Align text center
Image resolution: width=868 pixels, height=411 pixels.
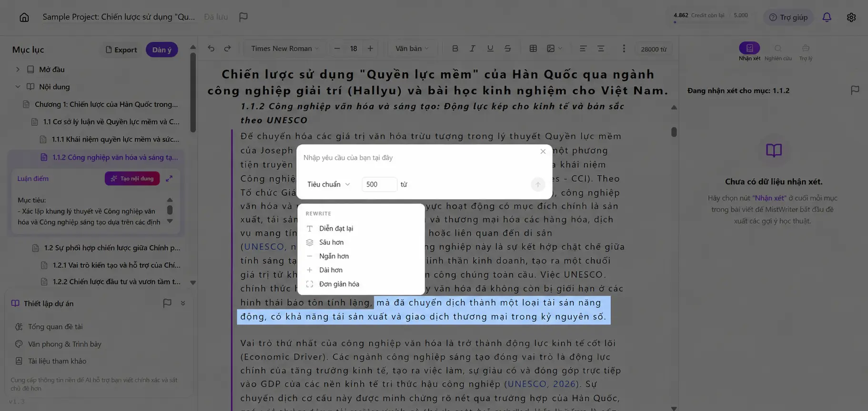pyautogui.click(x=601, y=49)
